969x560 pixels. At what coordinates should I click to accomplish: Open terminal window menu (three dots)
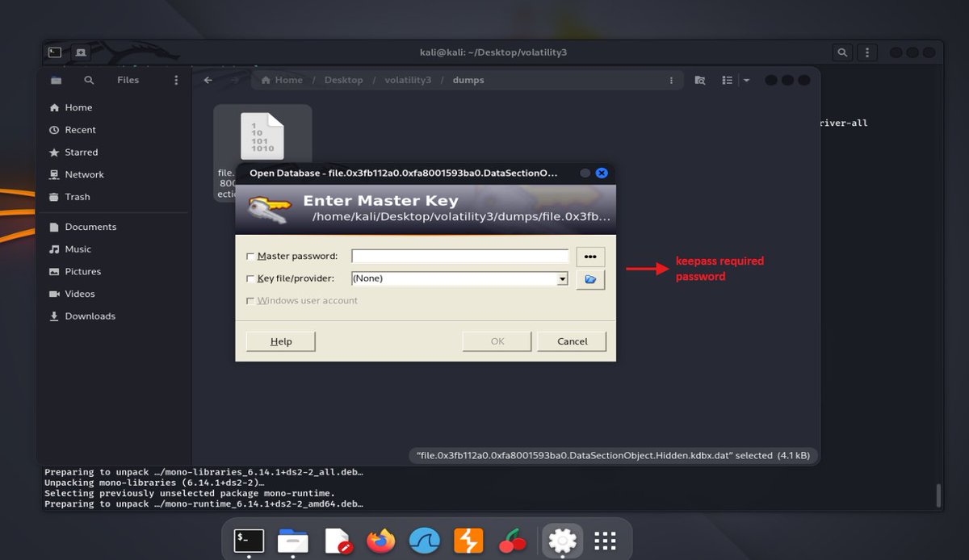867,52
